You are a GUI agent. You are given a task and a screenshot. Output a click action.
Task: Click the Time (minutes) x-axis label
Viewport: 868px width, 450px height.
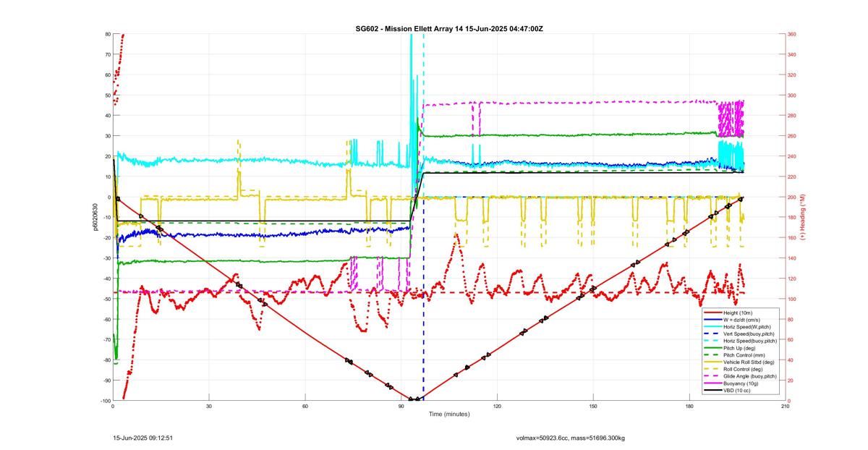[x=448, y=414]
